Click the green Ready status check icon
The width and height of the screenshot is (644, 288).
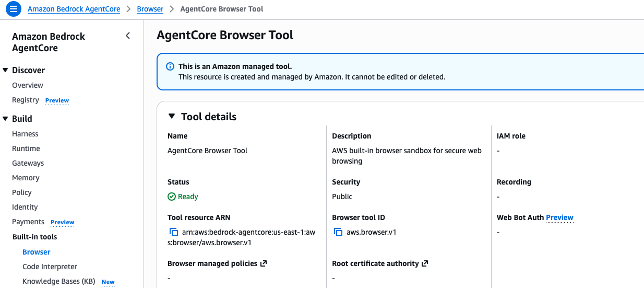coord(172,197)
